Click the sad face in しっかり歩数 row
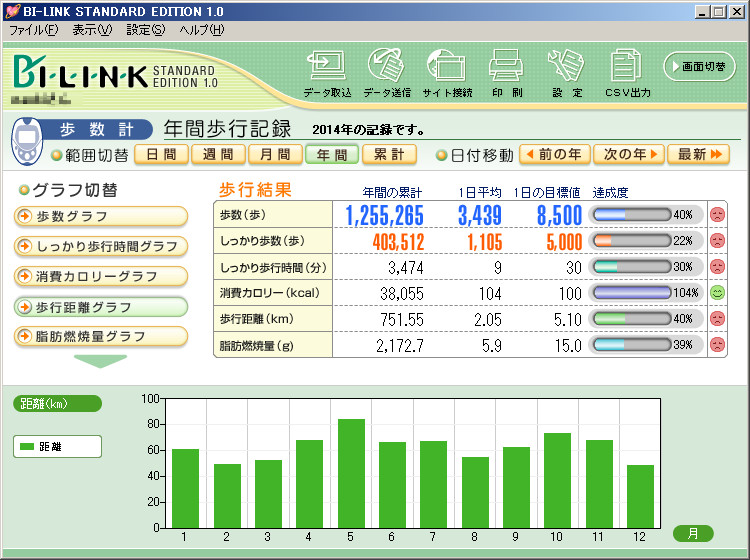This screenshot has height=560, width=750. (717, 240)
